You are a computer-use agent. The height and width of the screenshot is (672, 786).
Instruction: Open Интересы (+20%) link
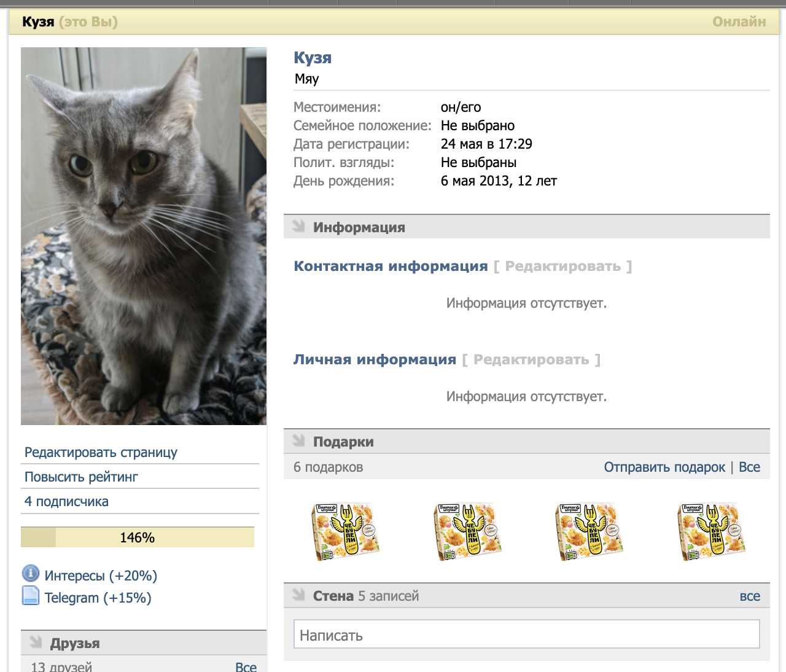(101, 576)
